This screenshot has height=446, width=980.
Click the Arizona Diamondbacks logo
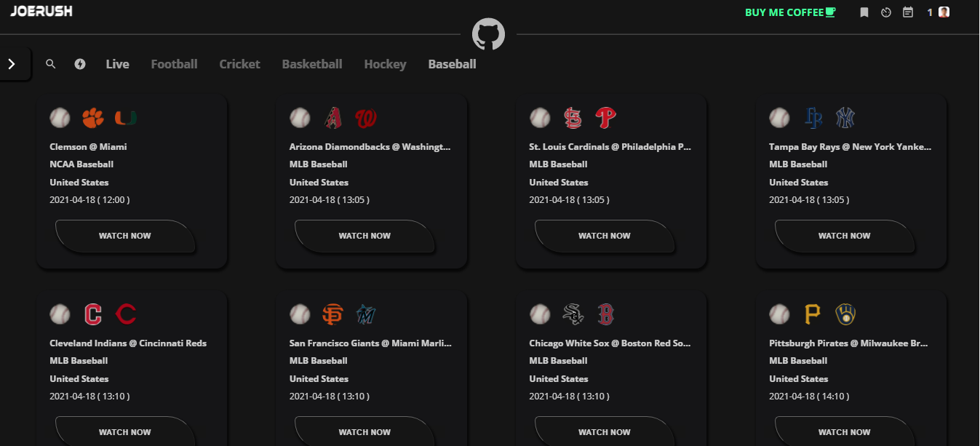click(332, 118)
